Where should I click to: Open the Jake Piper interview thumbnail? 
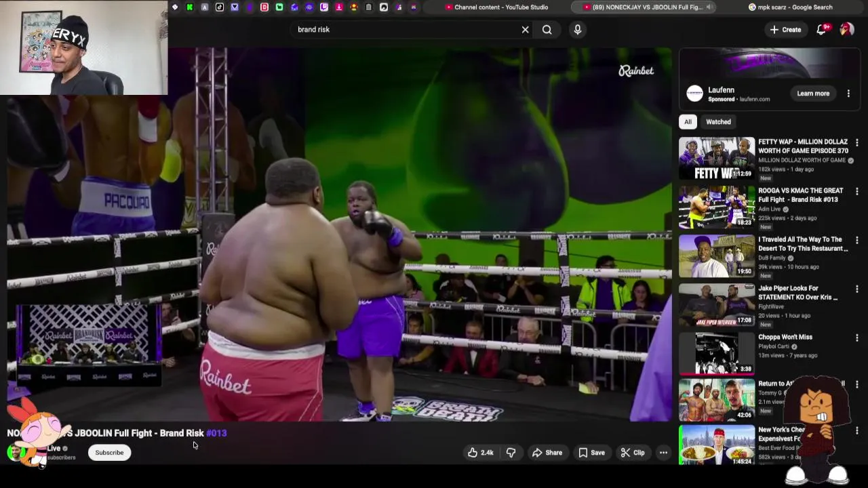pyautogui.click(x=717, y=305)
